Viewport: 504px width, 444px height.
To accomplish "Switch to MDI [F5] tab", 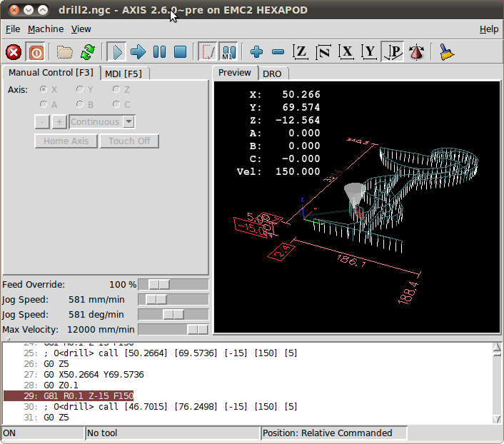I will coord(124,74).
